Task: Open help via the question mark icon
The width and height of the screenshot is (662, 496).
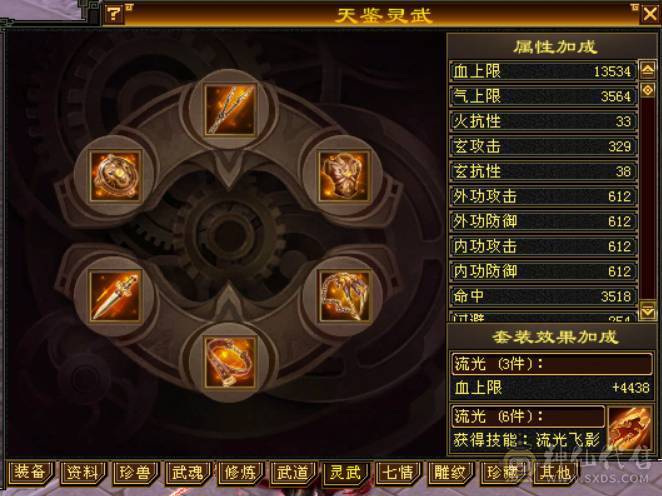Action: [x=114, y=14]
